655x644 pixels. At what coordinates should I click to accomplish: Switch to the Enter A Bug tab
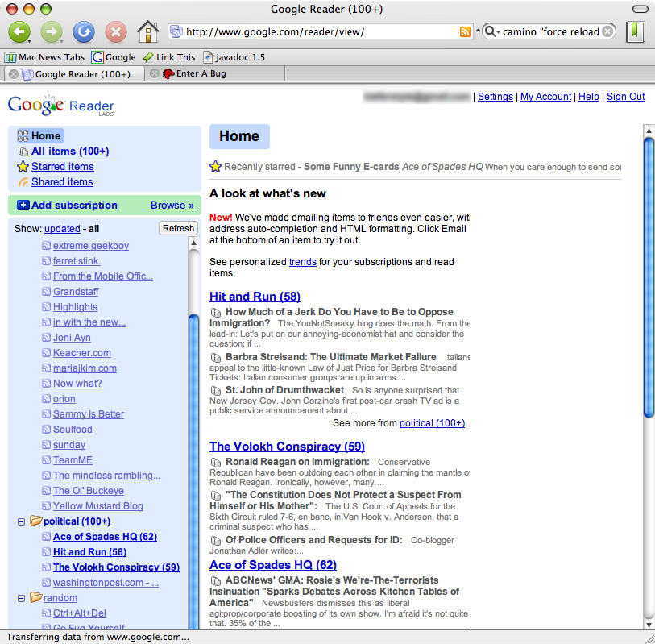tap(201, 74)
